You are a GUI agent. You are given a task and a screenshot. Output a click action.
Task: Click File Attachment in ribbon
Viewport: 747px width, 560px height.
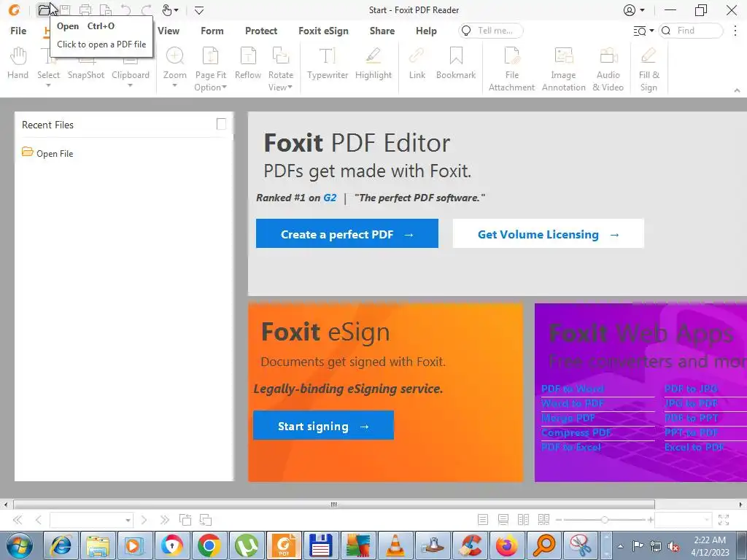pos(511,69)
